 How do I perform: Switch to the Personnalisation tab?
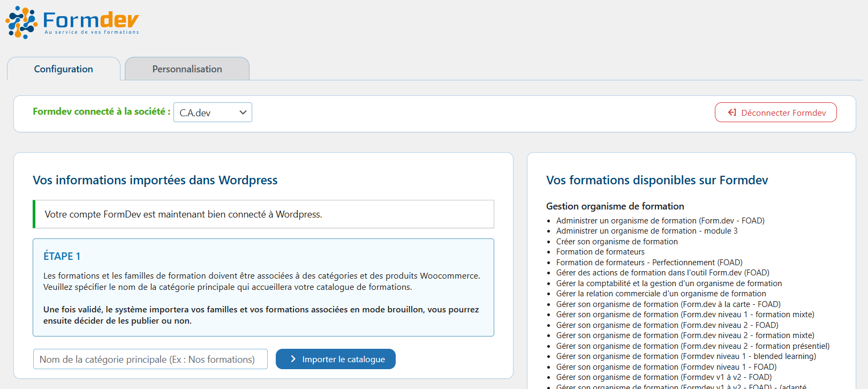click(x=187, y=69)
